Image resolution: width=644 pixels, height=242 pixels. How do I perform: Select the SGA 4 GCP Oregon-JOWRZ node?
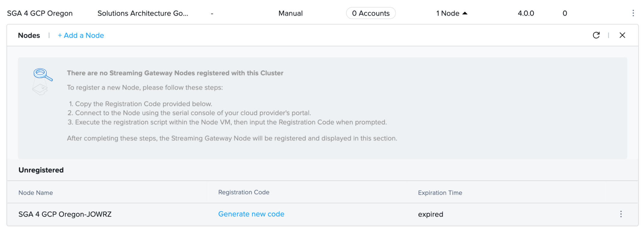click(65, 214)
